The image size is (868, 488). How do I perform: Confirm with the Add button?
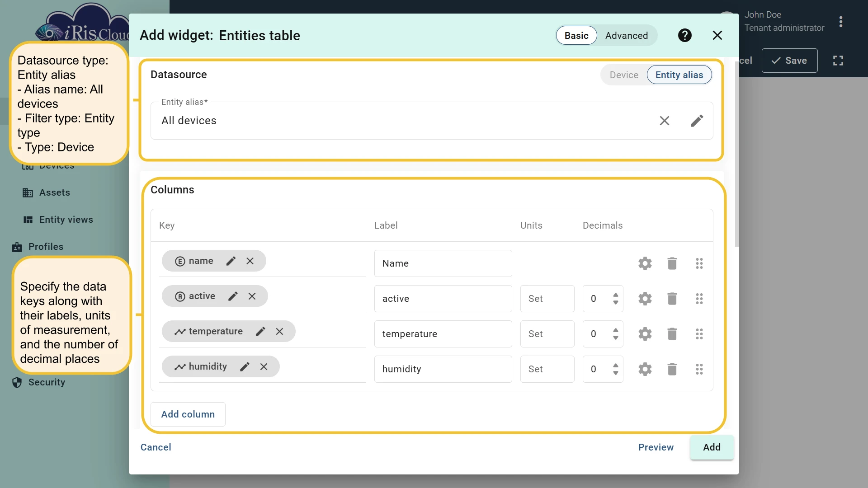(x=712, y=447)
